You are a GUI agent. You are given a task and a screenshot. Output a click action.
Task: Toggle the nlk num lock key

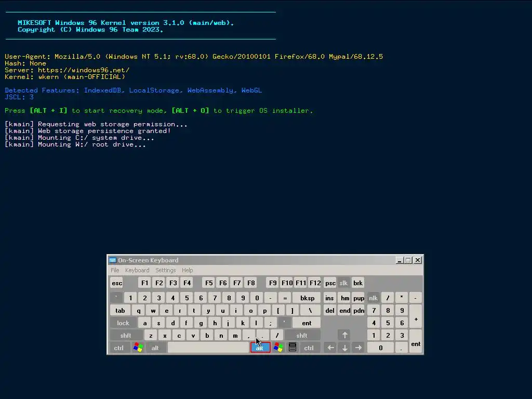coord(373,298)
